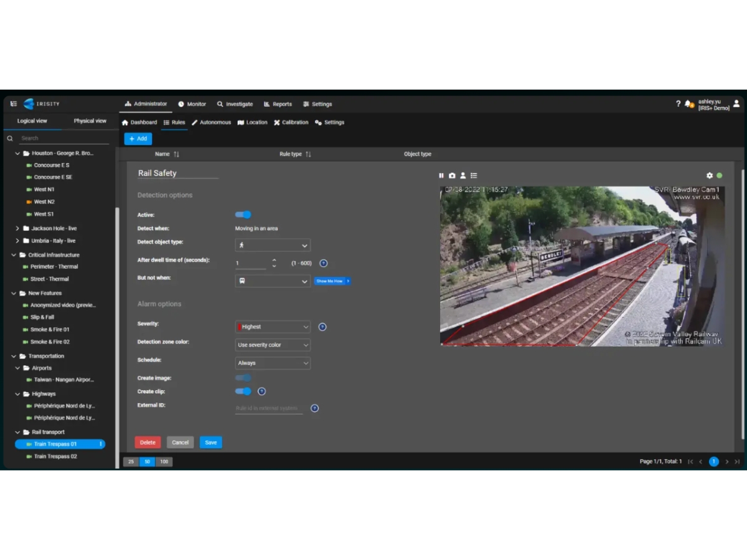The width and height of the screenshot is (747, 560).
Task: Click the help icon beside dwell time
Action: pos(323,263)
